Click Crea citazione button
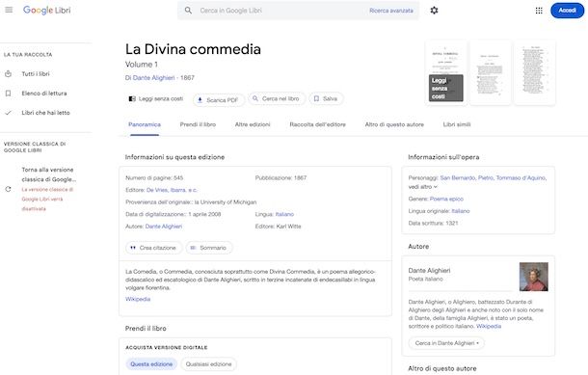 (x=154, y=248)
